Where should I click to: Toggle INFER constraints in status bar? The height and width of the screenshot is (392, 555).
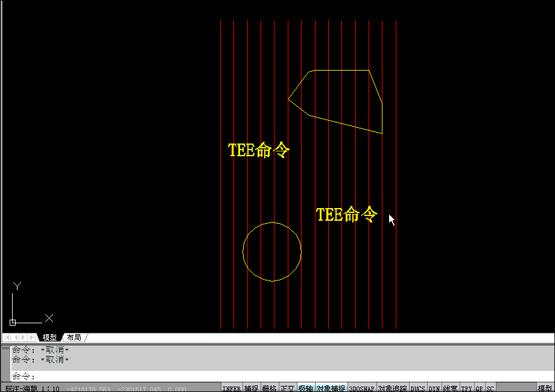point(232,388)
